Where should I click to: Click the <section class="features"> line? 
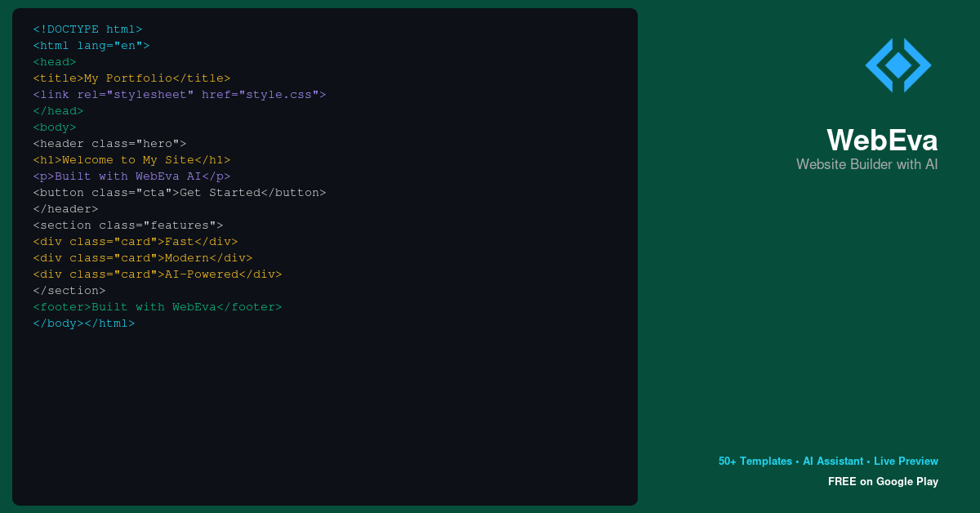coord(128,225)
